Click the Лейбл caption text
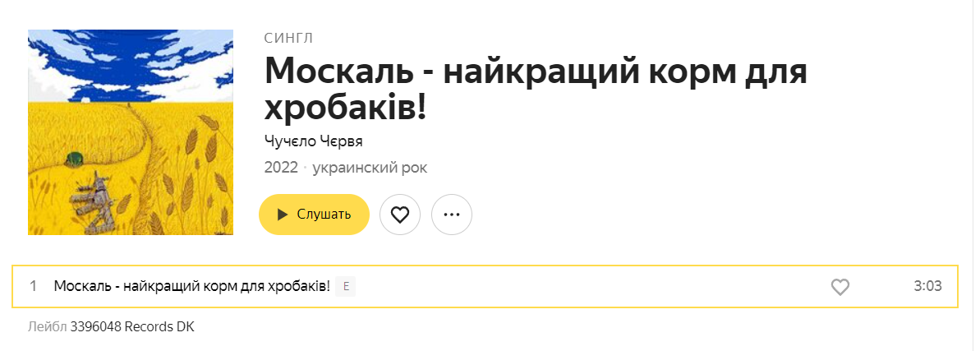This screenshot has height=351, width=980. pos(47,326)
